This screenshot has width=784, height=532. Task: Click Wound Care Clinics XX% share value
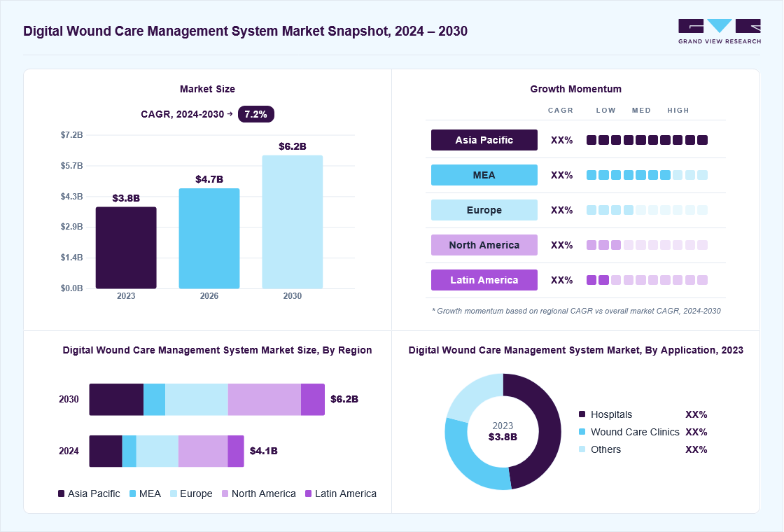pyautogui.click(x=696, y=432)
